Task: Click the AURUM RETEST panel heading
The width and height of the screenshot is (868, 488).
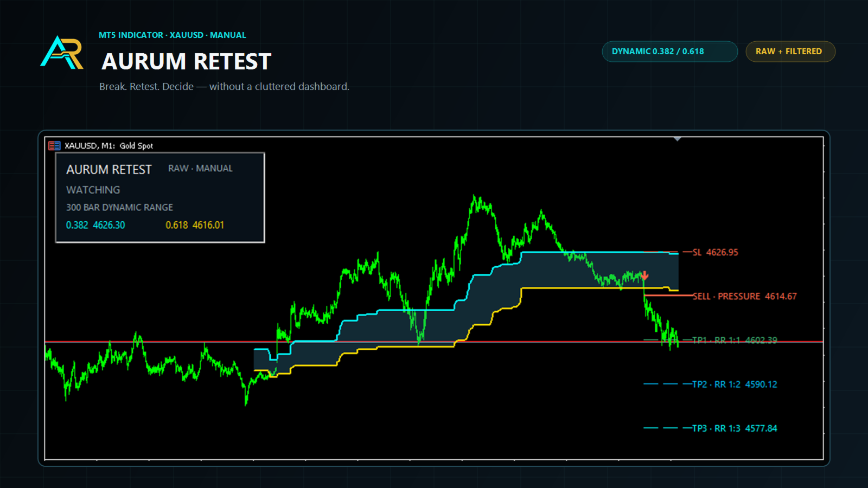Action: (109, 170)
